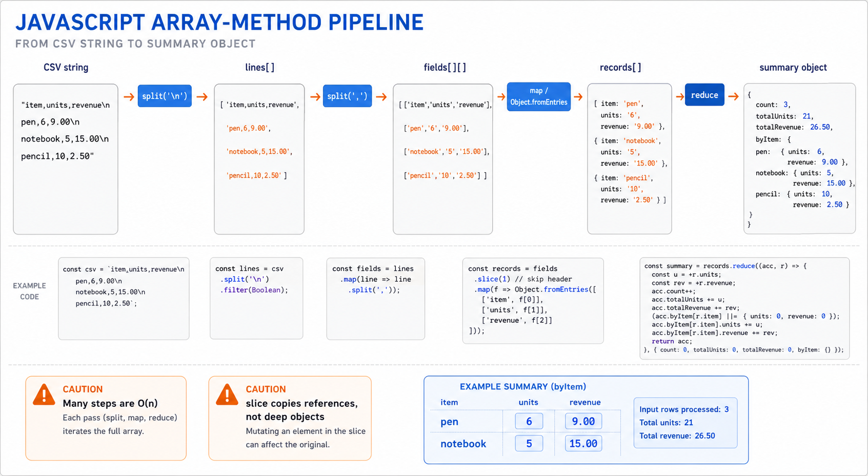Viewport: 868px width, 476px height.
Task: Click the code line "const fields = lines"
Action: tap(373, 268)
